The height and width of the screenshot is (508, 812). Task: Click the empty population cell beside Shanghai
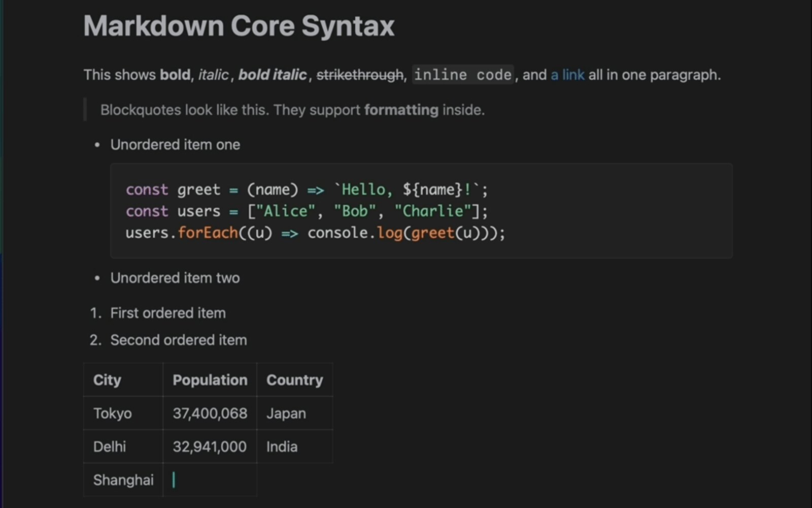(x=210, y=480)
